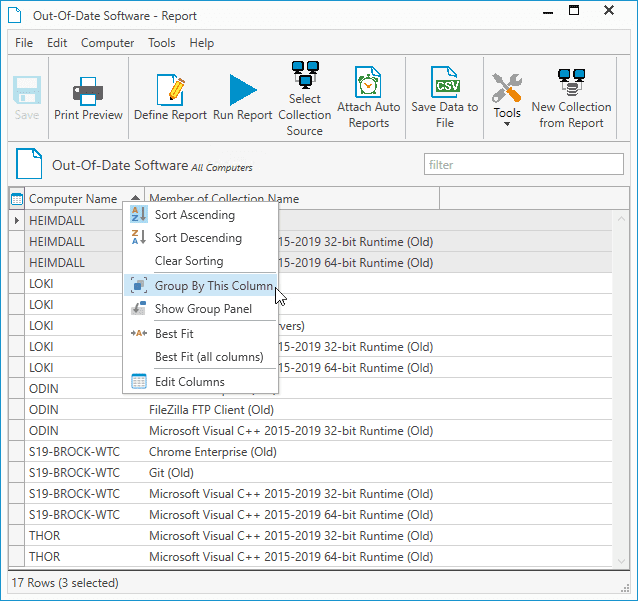Click the Show Group Panel icon
The width and height of the screenshot is (638, 601).
tap(139, 309)
